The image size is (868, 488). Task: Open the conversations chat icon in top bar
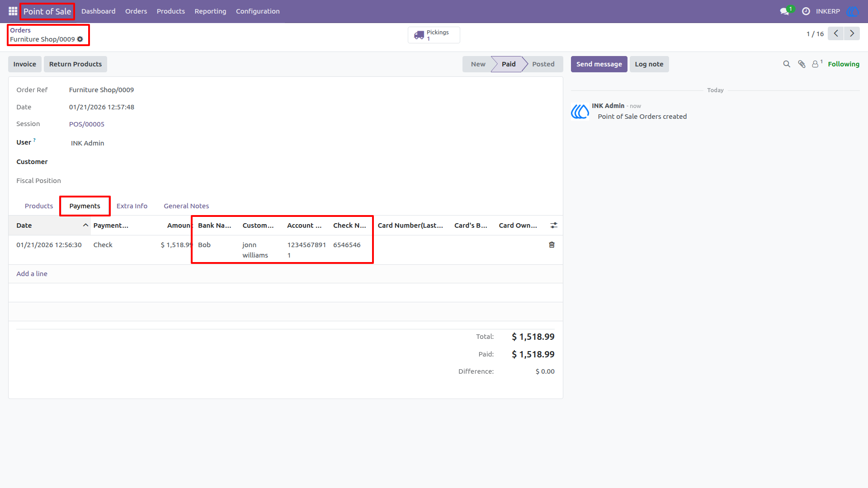click(x=784, y=11)
